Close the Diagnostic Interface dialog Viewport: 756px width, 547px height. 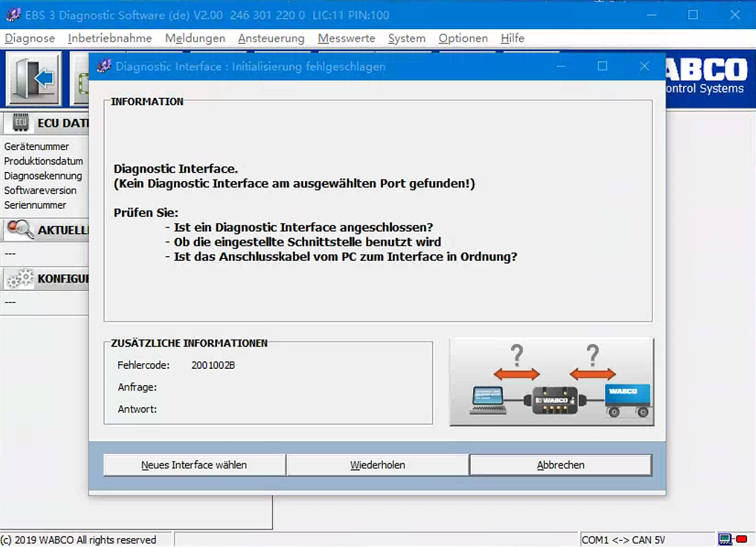point(644,66)
